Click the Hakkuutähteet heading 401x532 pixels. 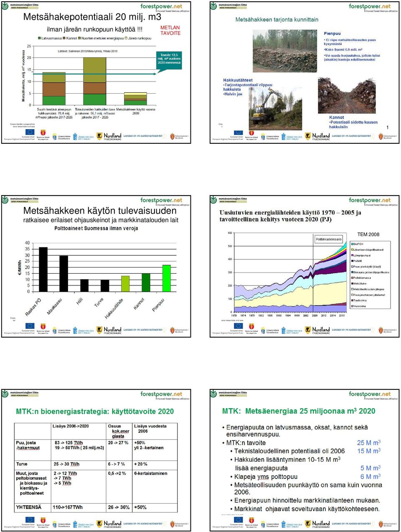(238, 80)
